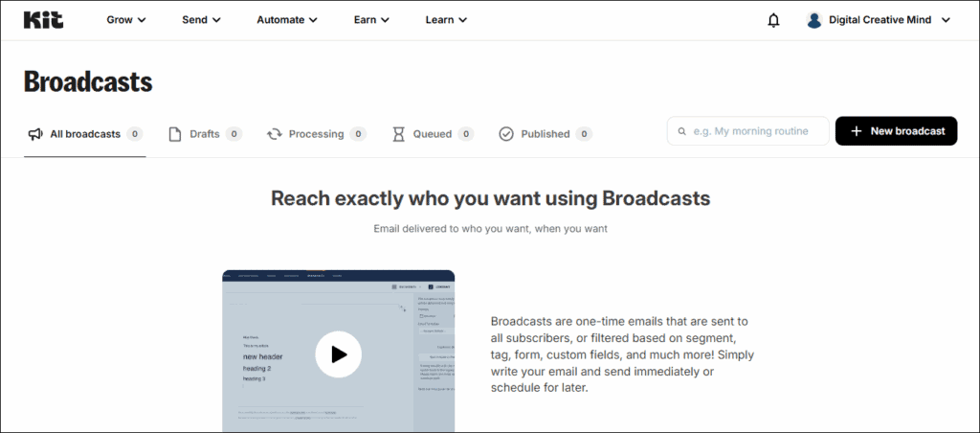Focus the broadcast search field
This screenshot has height=433, width=980.
(748, 131)
